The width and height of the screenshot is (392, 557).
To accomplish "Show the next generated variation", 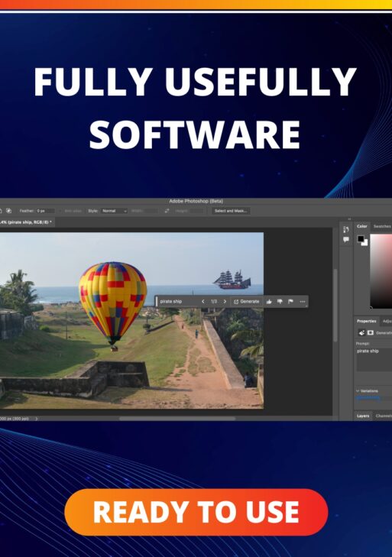I will pyautogui.click(x=225, y=301).
